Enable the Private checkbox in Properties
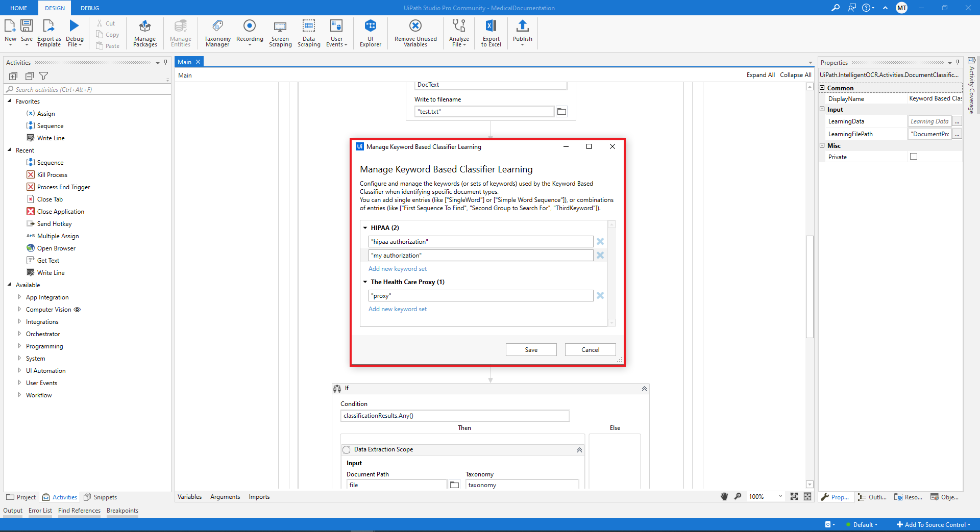This screenshot has height=532, width=980. [x=914, y=157]
